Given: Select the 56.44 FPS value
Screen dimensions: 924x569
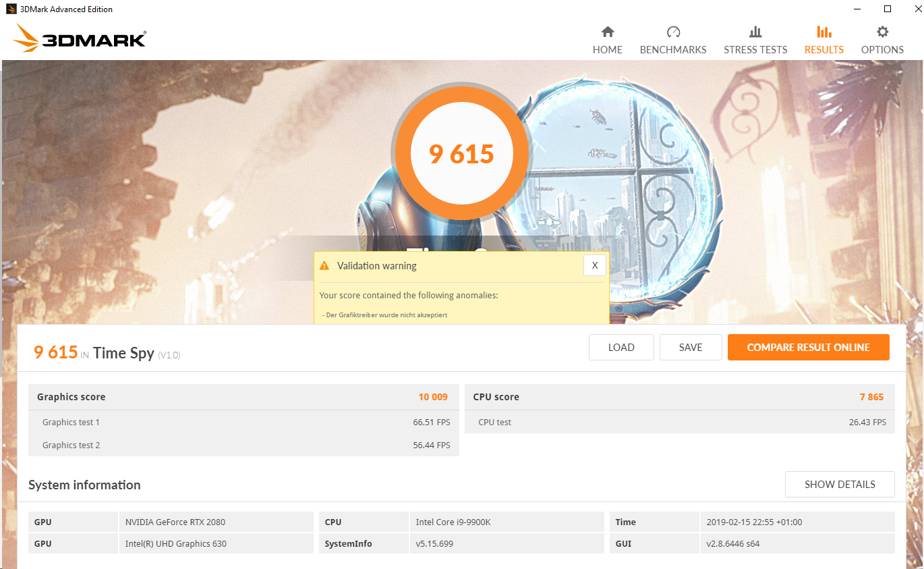Looking at the screenshot, I should 432,445.
